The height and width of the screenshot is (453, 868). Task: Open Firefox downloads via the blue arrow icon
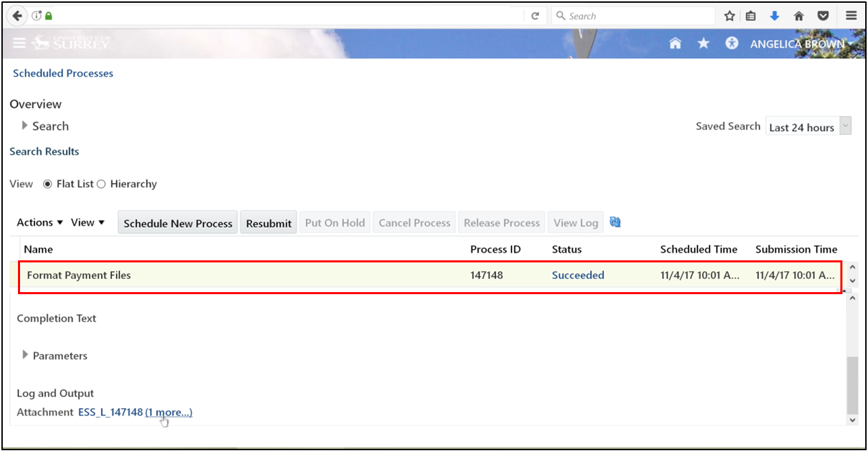click(x=775, y=15)
